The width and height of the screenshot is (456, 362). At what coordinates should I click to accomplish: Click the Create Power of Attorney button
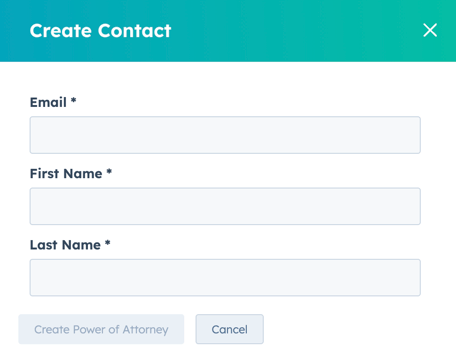click(x=101, y=329)
